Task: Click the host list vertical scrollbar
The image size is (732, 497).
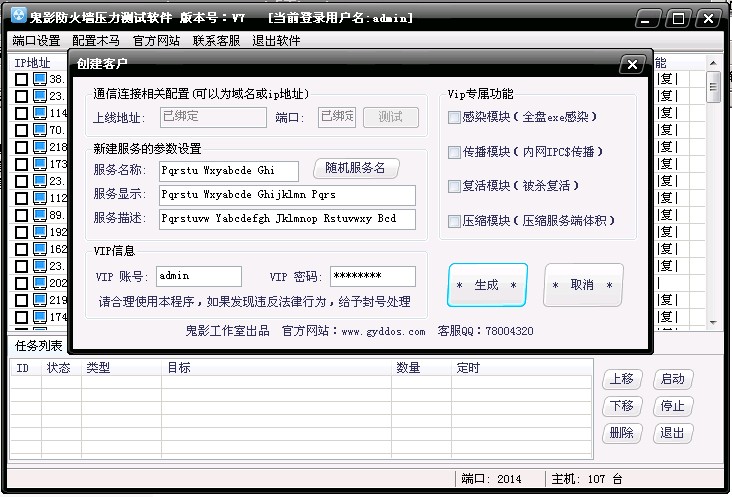Action: coord(713,200)
